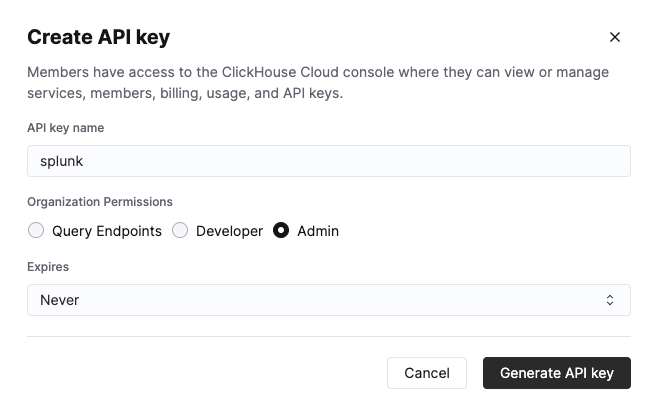Click the API key name input field

(x=328, y=161)
